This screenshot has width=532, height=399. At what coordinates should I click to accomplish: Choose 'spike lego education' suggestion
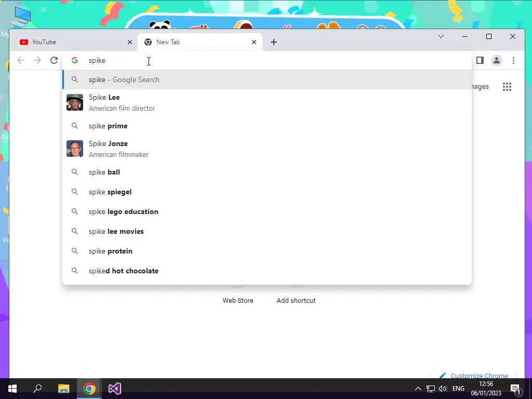(x=267, y=211)
